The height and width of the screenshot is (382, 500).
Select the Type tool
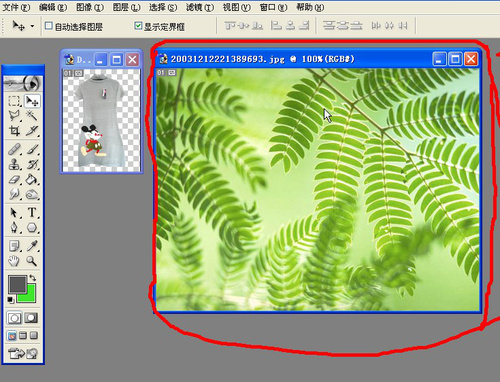click(x=32, y=212)
